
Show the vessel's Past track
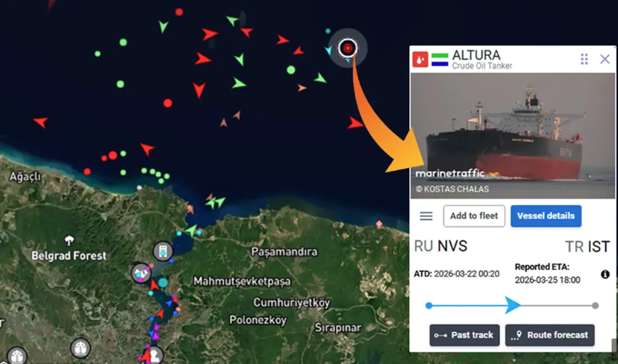tap(464, 335)
